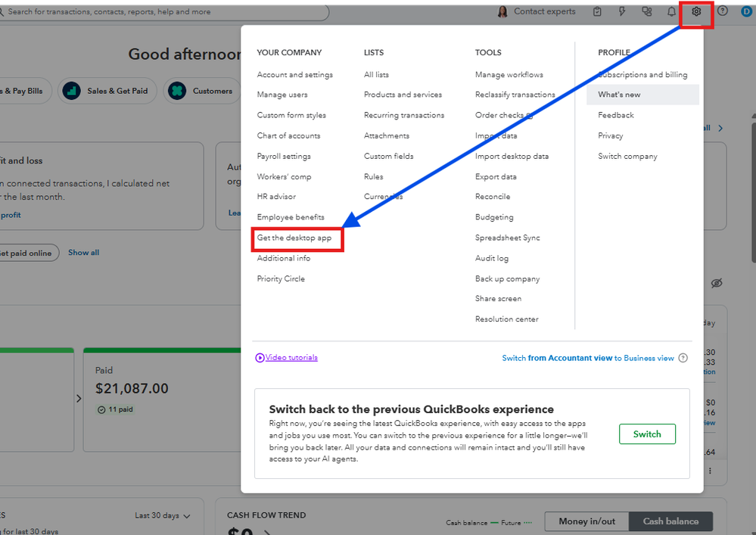The width and height of the screenshot is (756, 535).
Task: Select the Cash balance toggle
Action: click(670, 521)
